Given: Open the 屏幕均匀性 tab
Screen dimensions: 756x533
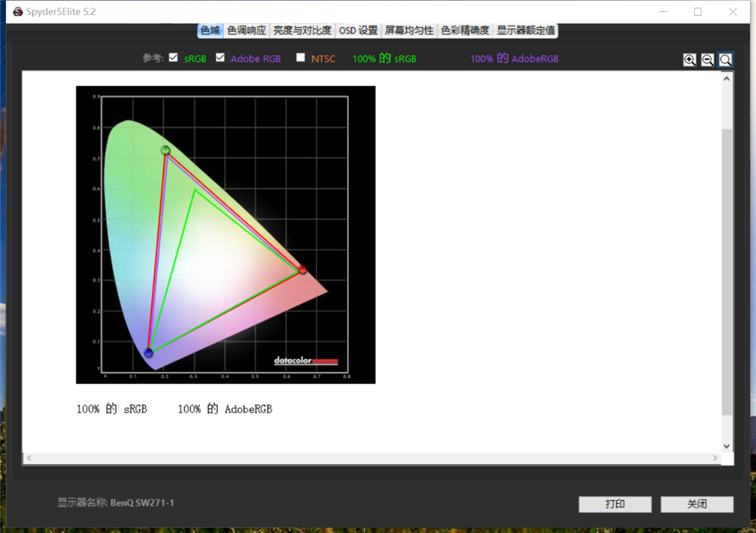Looking at the screenshot, I should 409,31.
